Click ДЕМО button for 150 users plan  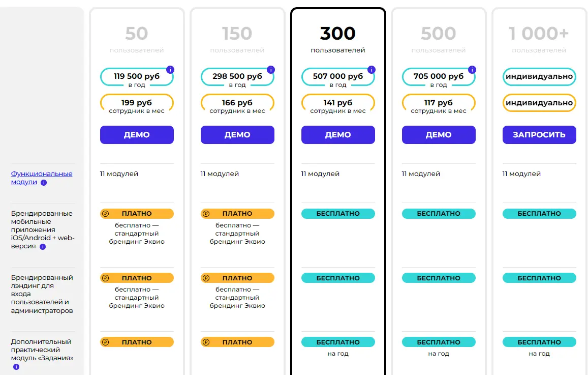coord(237,135)
